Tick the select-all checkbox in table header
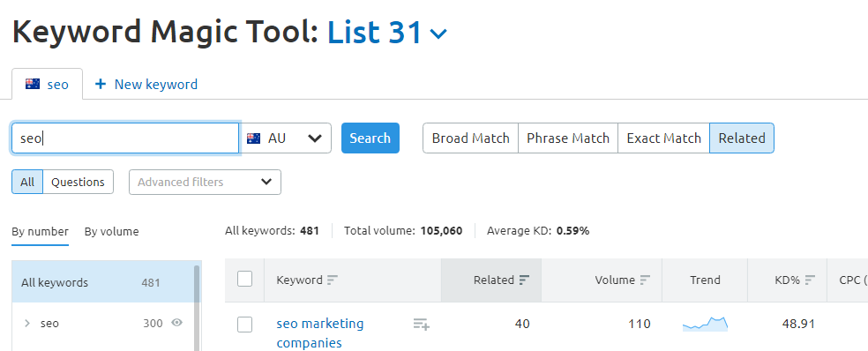The width and height of the screenshot is (868, 351). [x=244, y=279]
